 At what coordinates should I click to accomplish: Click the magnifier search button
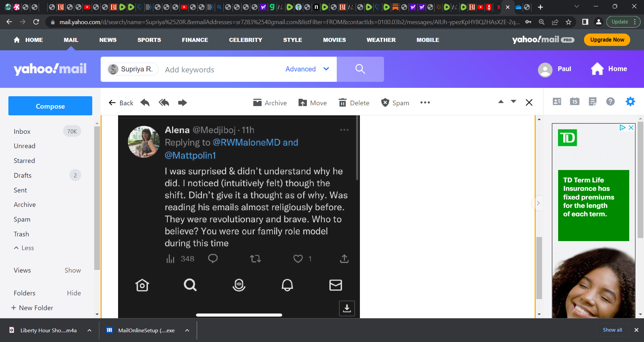coord(360,69)
